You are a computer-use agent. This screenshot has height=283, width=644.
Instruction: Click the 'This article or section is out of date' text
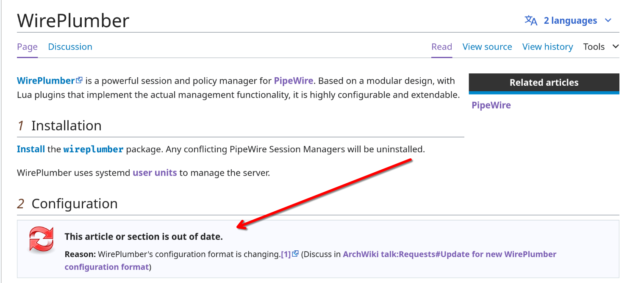144,237
